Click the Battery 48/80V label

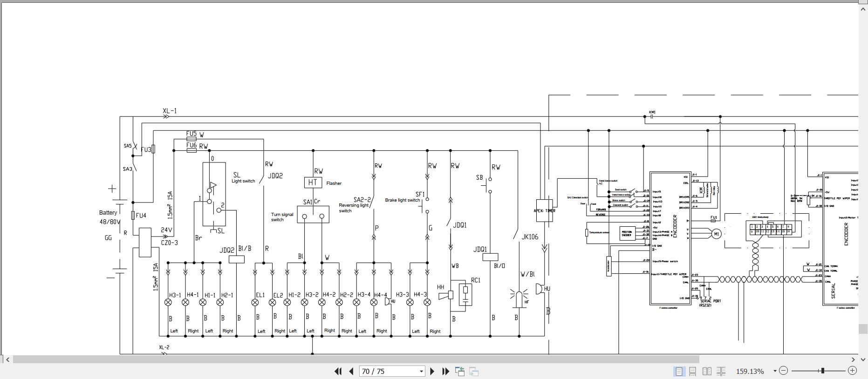point(109,217)
